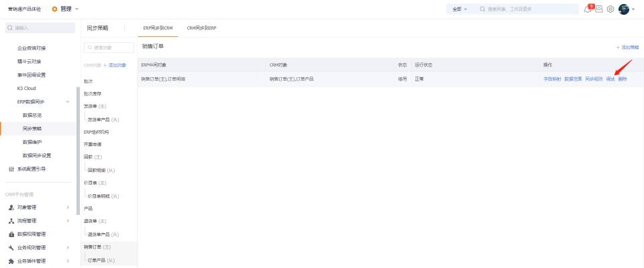Viewport: 644px width, 268px height.
Task: Click the sidebar vertical scrollbar
Action: [x=78, y=151]
